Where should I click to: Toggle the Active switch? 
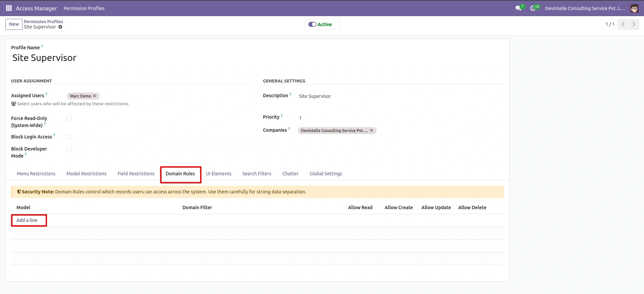312,24
